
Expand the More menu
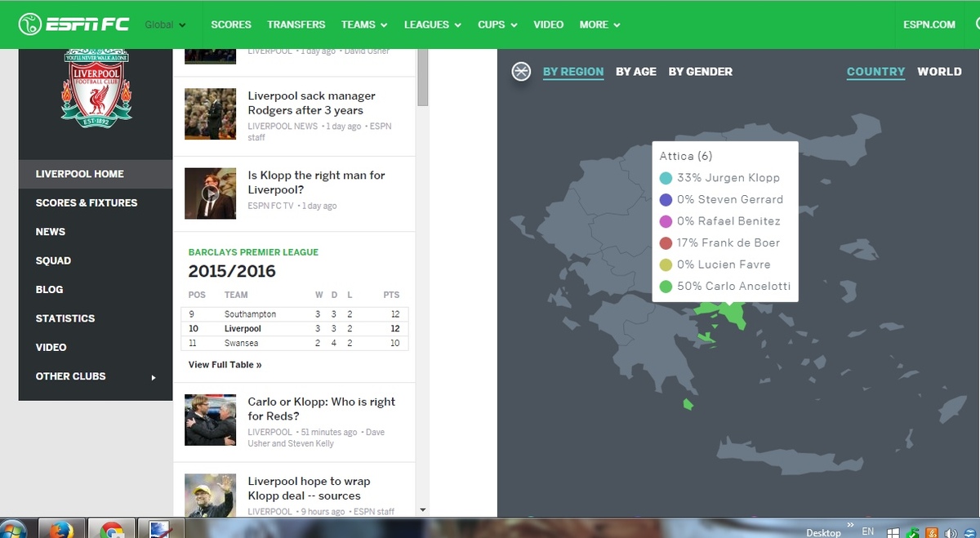coord(600,24)
